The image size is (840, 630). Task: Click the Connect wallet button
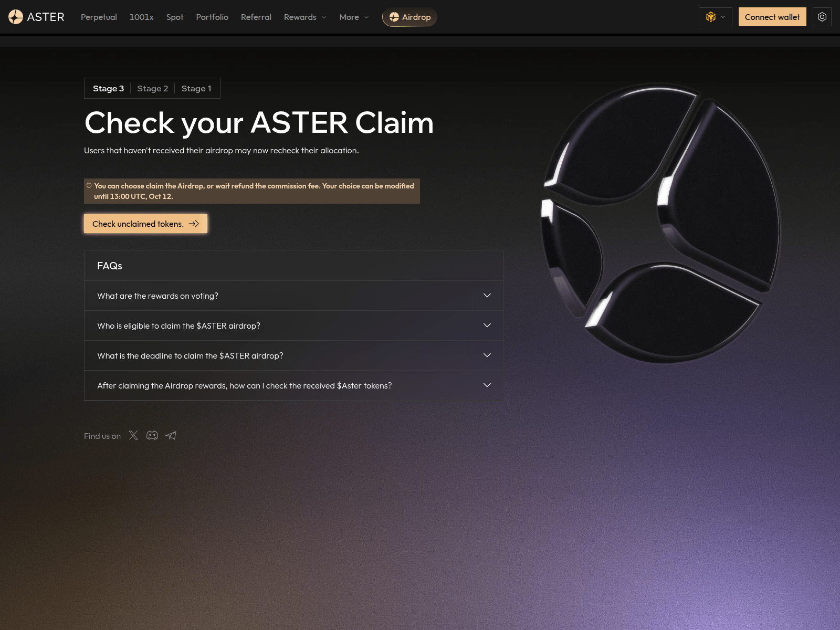772,17
